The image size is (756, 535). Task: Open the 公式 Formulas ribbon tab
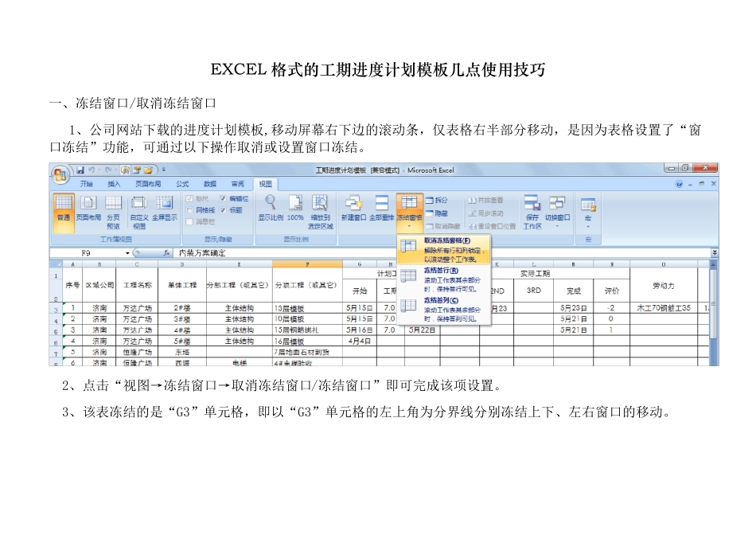coord(182,184)
